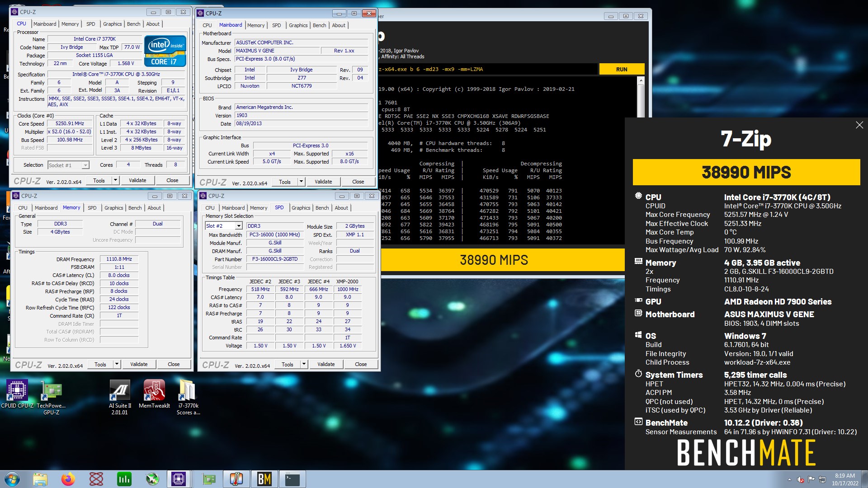Click the console scrollbar up arrow
Screen dimensions: 868x488
[x=641, y=80]
